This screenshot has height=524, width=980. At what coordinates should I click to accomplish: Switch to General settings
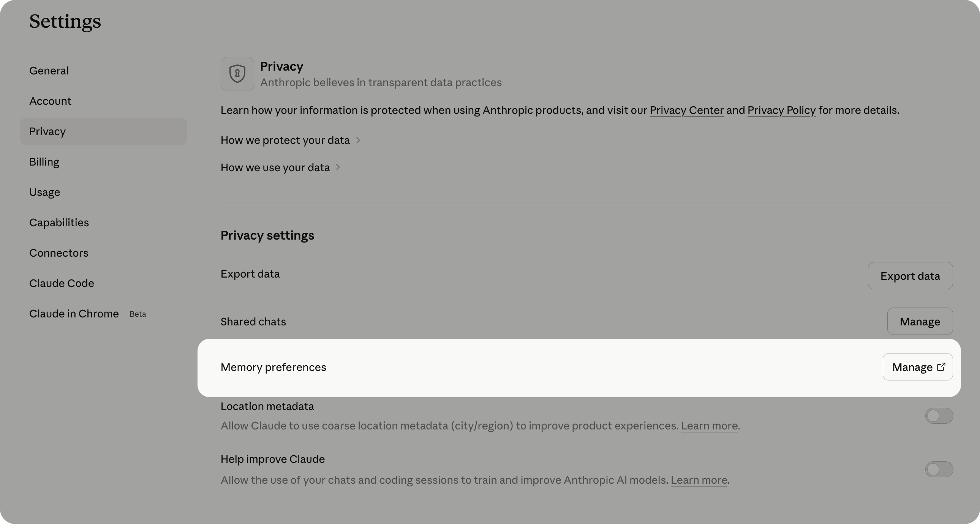pos(49,70)
